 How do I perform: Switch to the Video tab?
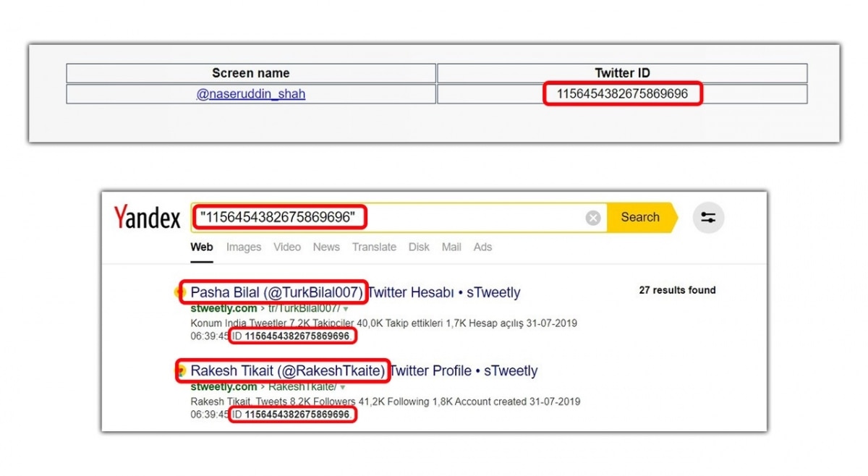[286, 247]
